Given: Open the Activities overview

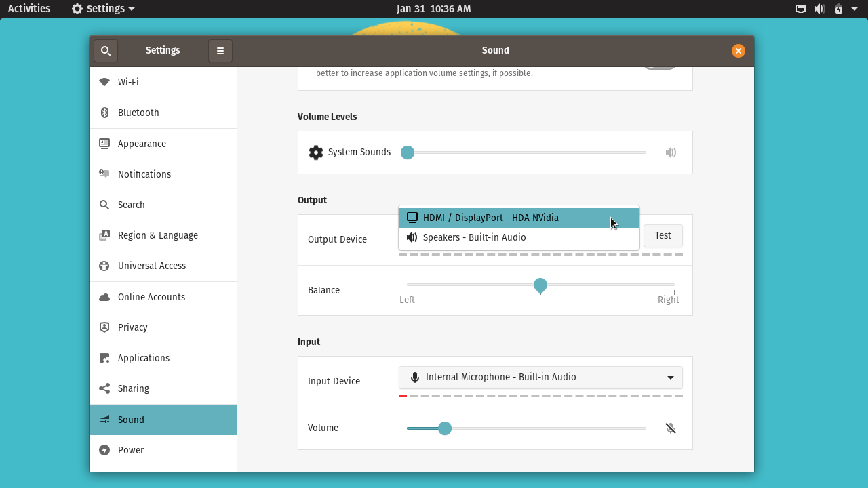Looking at the screenshot, I should (29, 9).
